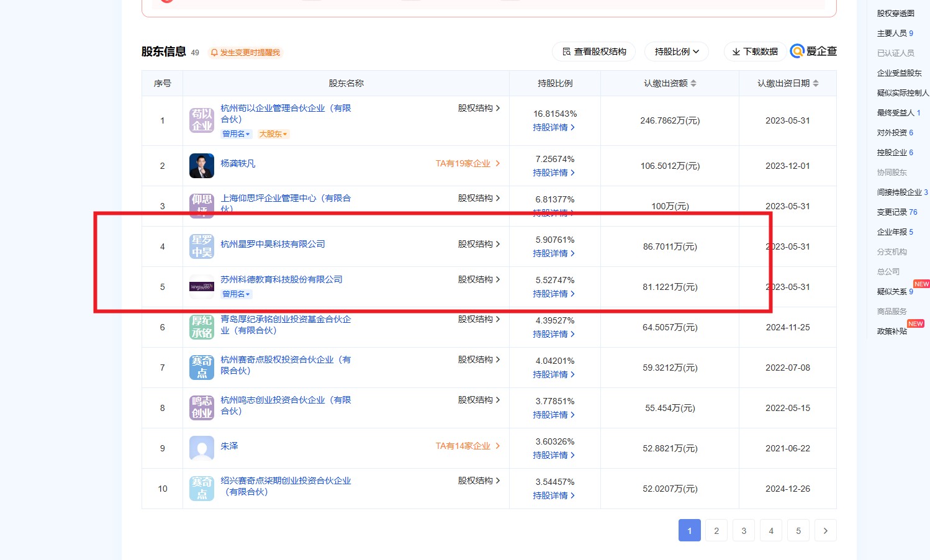The width and height of the screenshot is (930, 560).
Task: Jump to 主要人员 in side navigation
Action: 895,34
